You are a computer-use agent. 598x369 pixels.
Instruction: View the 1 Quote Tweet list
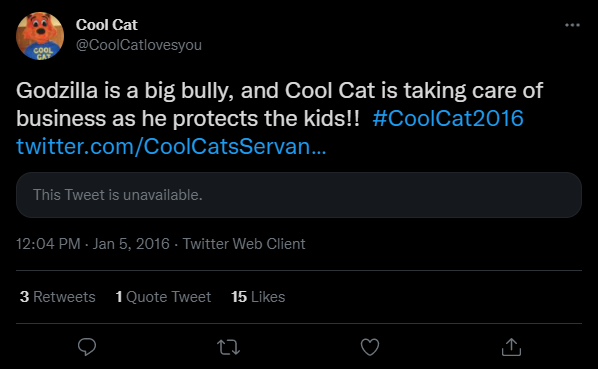point(163,297)
